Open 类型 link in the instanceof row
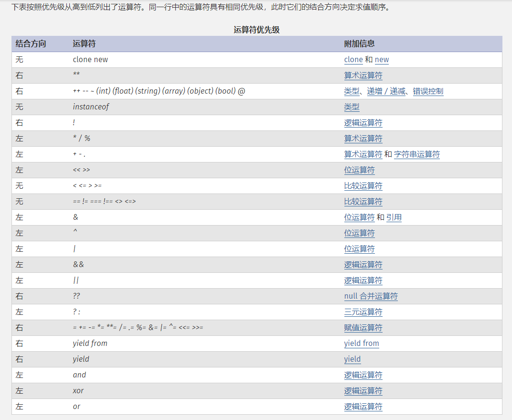Screen dimensions: 512x420 tap(352, 107)
